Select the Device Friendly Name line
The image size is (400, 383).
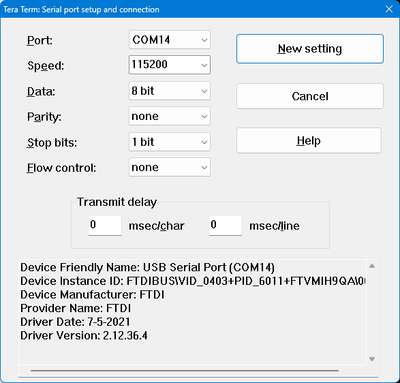pos(147,267)
